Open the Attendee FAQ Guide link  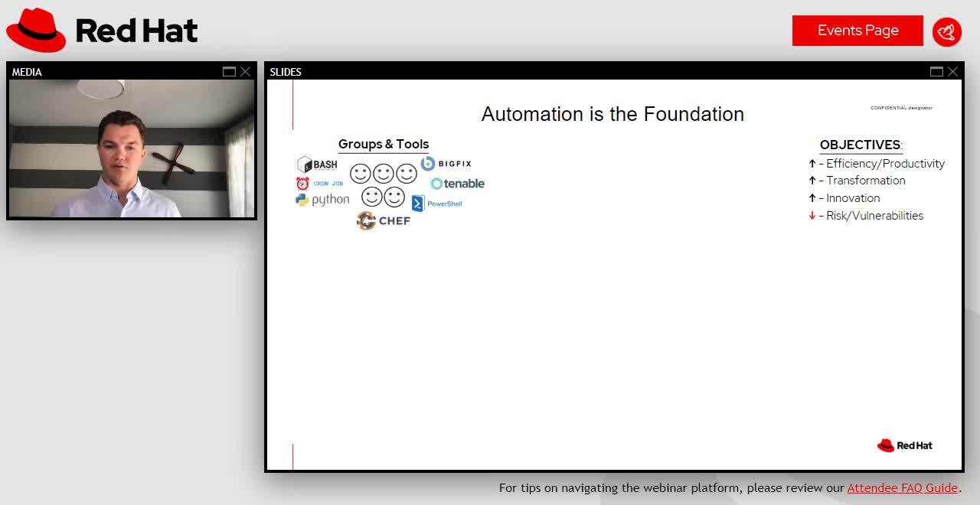[x=902, y=487]
